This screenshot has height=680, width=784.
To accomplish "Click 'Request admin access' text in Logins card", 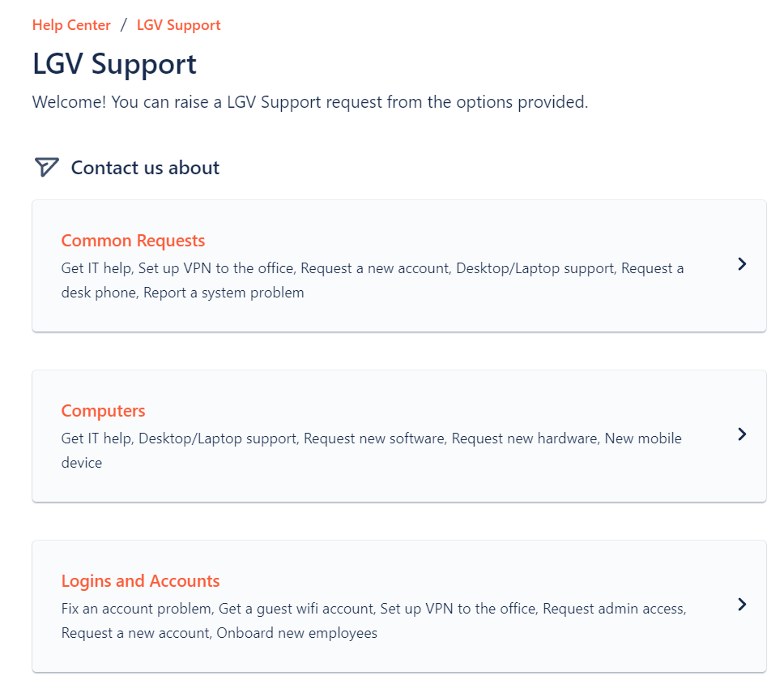I will (614, 609).
